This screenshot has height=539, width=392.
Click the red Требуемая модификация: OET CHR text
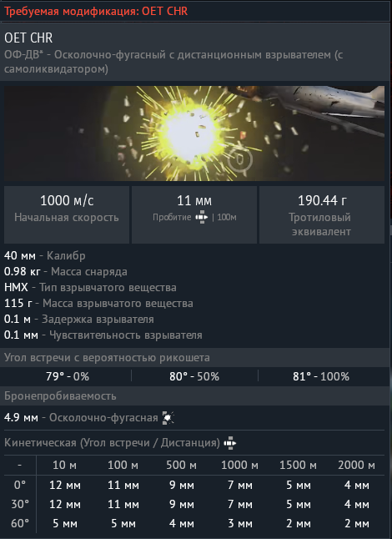(96, 11)
